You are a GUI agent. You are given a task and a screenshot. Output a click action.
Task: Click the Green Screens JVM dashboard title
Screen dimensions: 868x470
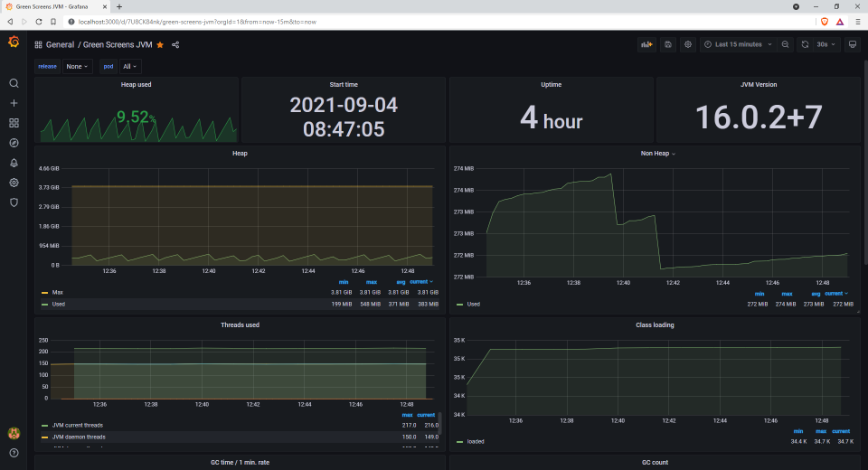pyautogui.click(x=118, y=45)
